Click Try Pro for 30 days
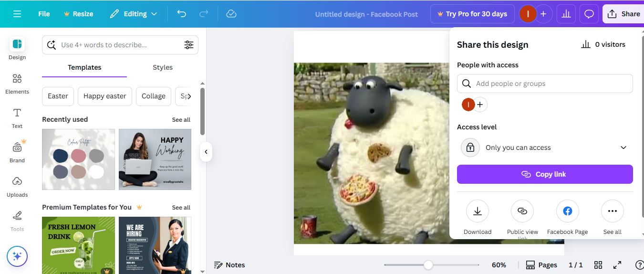 point(472,14)
